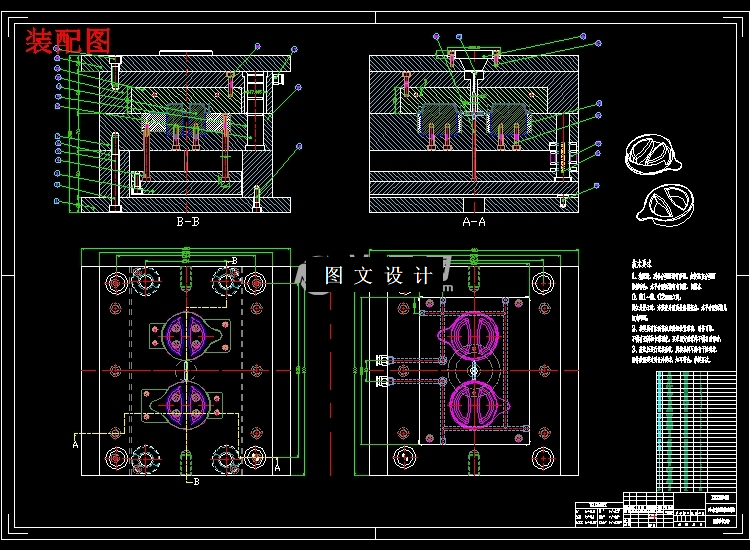
Task: Click the left hatched cavity insert in A-A
Action: tap(440, 118)
